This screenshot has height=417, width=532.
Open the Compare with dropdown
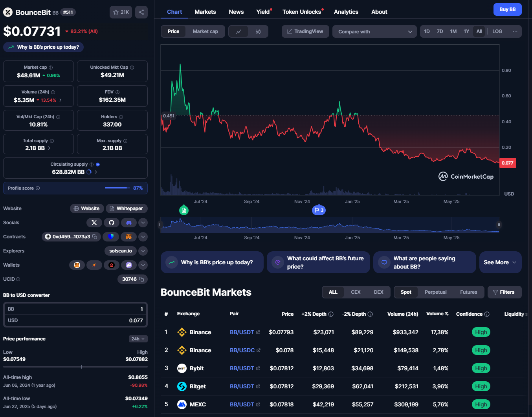374,31
